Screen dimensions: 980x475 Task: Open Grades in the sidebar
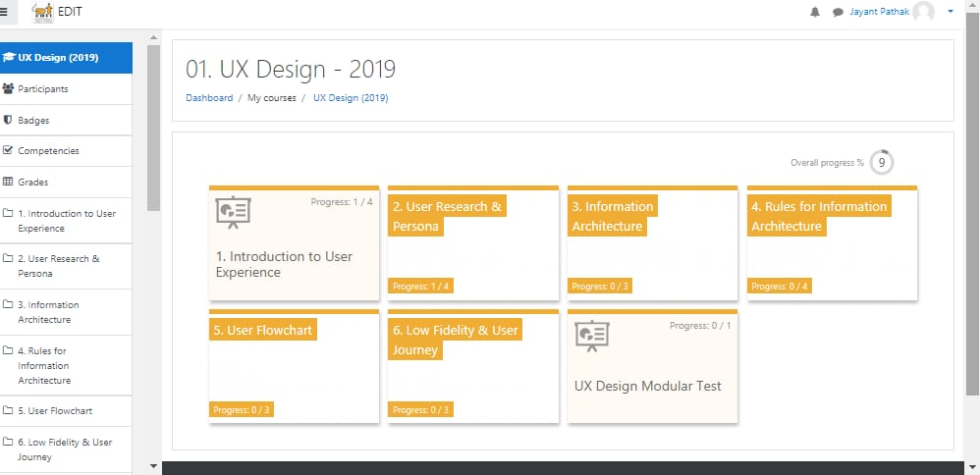[x=32, y=183]
